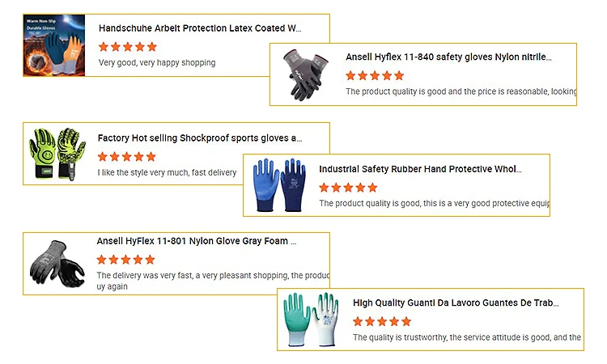Click the star rating under Ansell Hyflex 11-840

pos(375,76)
